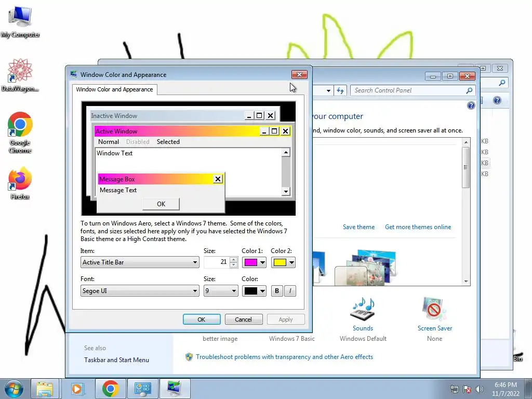Open Save theme link
The width and height of the screenshot is (532, 399).
(358, 227)
